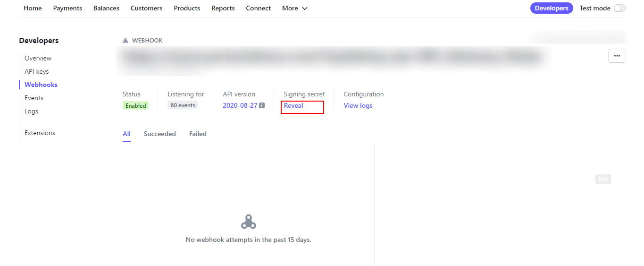Click the Enabled status badge
The image size is (644, 266).
(136, 105)
